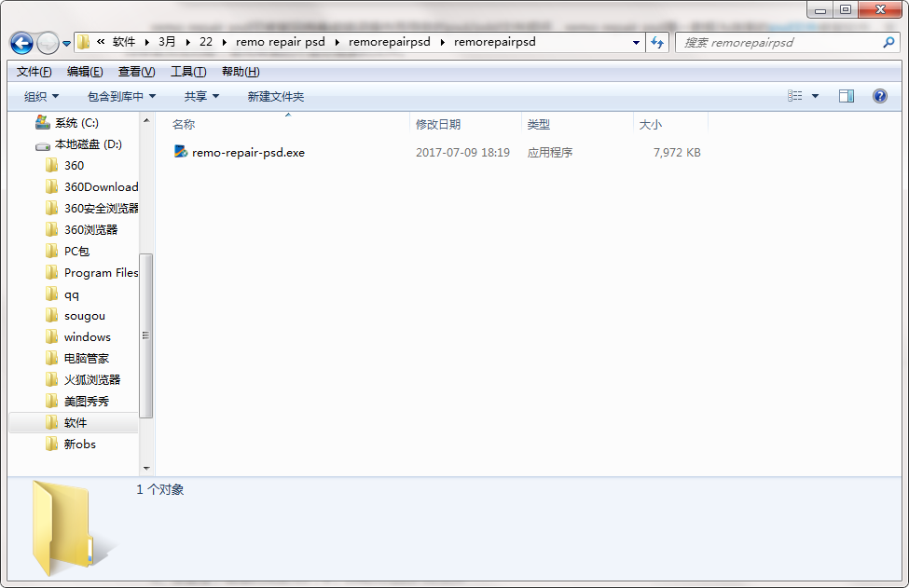Expand arrow after 软件 breadcrumb
This screenshot has width=909, height=588.
point(147,42)
